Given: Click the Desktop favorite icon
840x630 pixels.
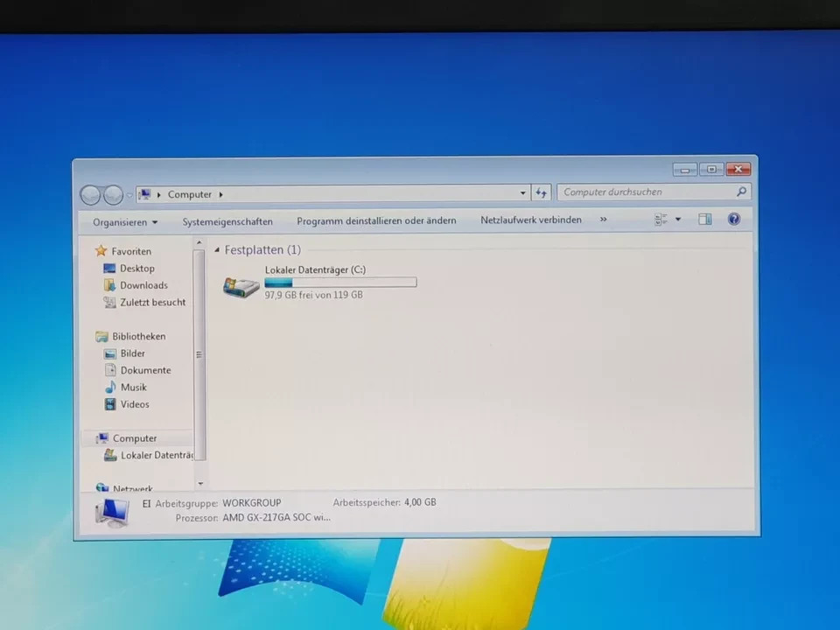Looking at the screenshot, I should tap(108, 268).
